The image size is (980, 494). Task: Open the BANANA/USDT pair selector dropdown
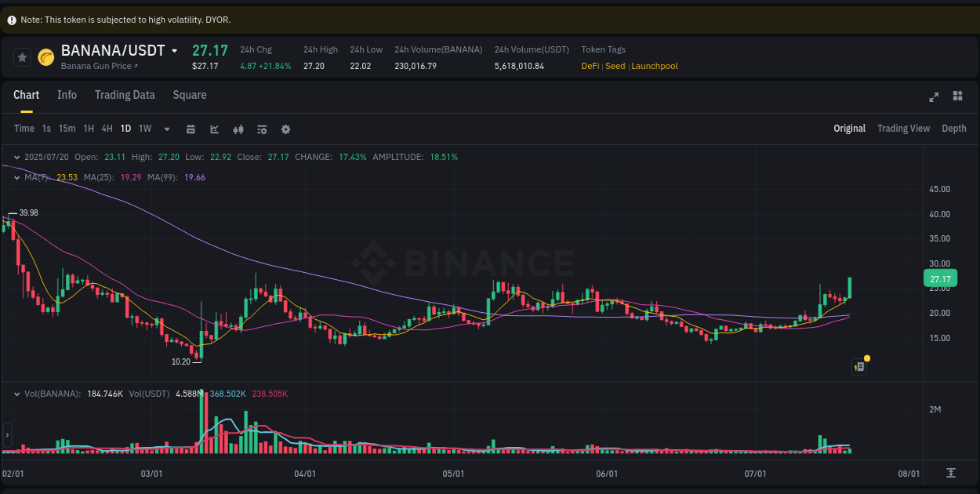(176, 50)
